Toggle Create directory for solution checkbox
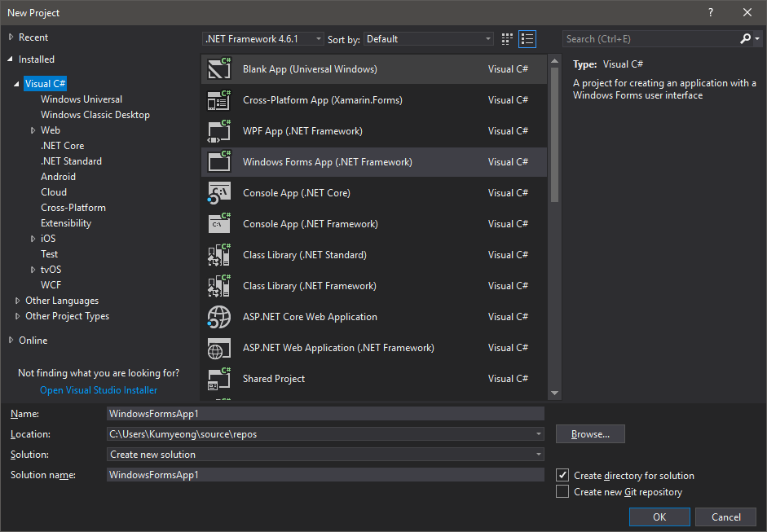 tap(562, 475)
